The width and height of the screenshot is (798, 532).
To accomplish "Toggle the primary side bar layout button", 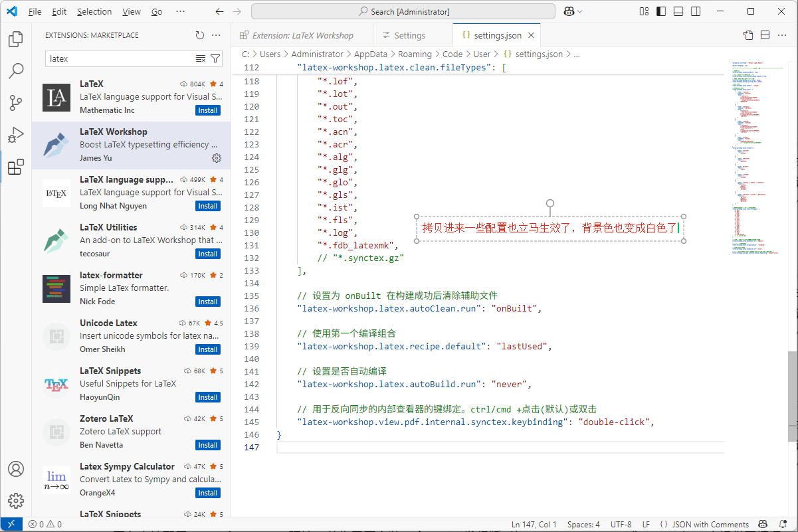I will pyautogui.click(x=660, y=11).
